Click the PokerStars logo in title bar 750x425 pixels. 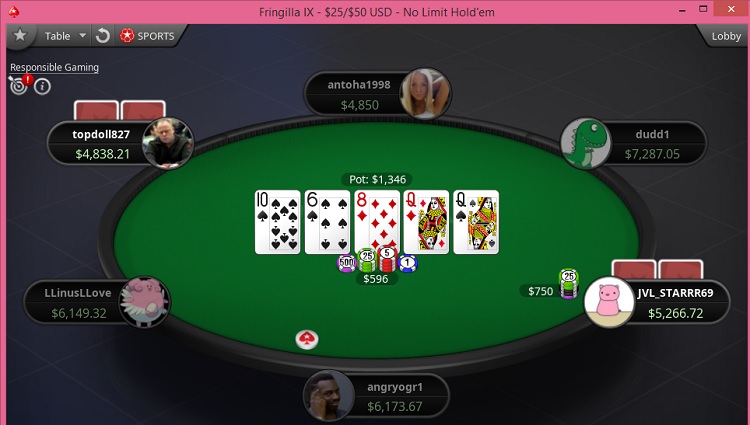pyautogui.click(x=14, y=12)
